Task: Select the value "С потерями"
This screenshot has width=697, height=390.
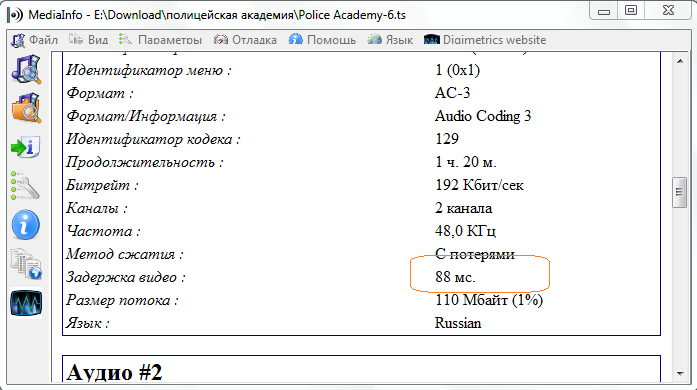Action: click(x=474, y=254)
